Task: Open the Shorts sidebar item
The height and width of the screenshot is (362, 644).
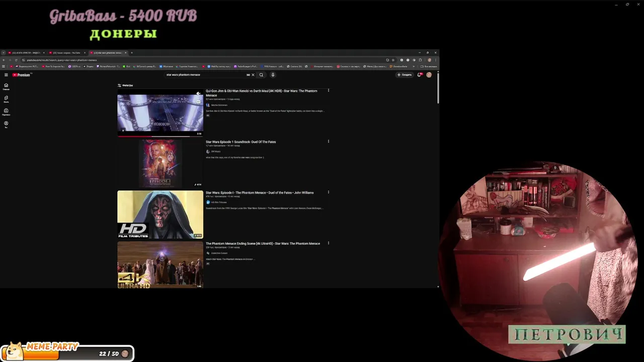Action: 6,99
